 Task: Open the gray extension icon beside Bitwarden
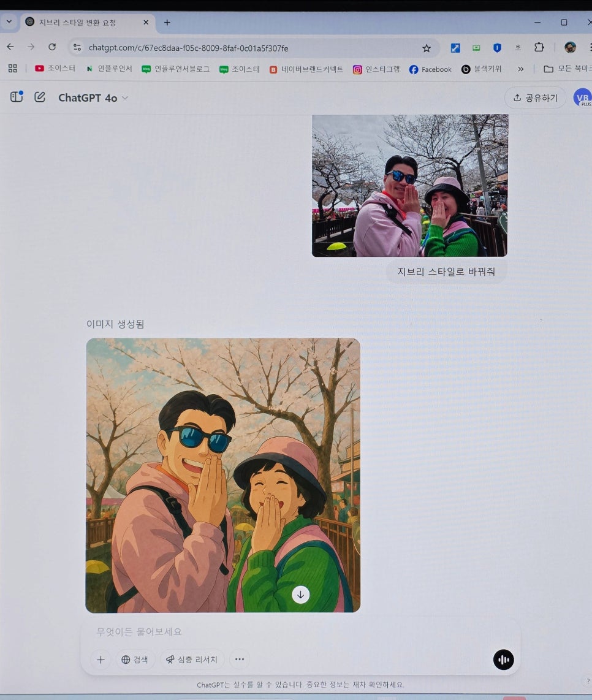(x=518, y=47)
